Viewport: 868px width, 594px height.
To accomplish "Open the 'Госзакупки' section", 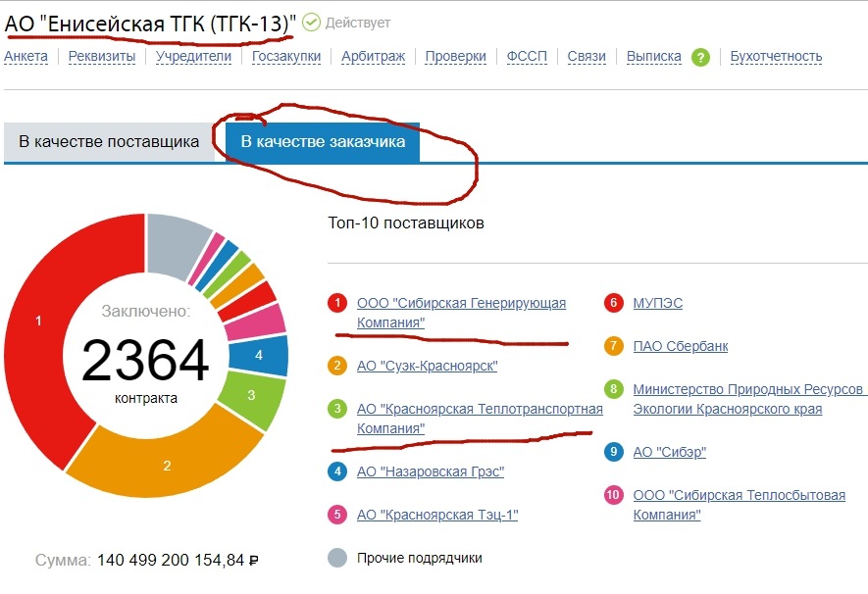I will [x=286, y=57].
